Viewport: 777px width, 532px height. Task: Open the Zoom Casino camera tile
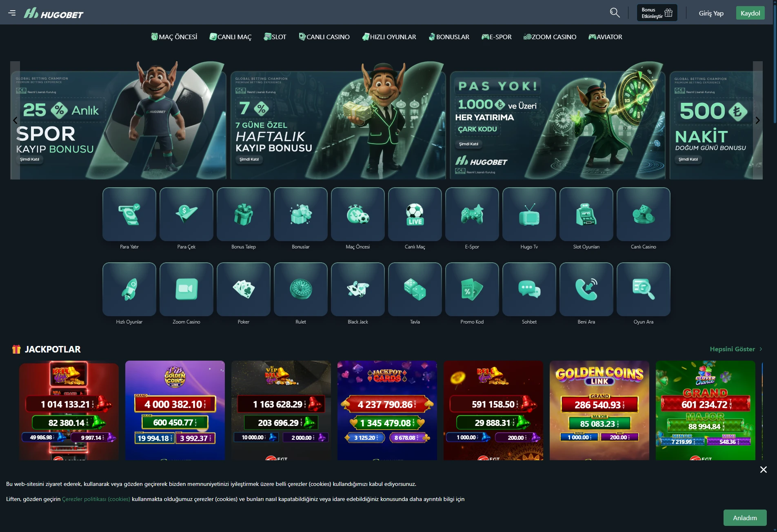186,289
